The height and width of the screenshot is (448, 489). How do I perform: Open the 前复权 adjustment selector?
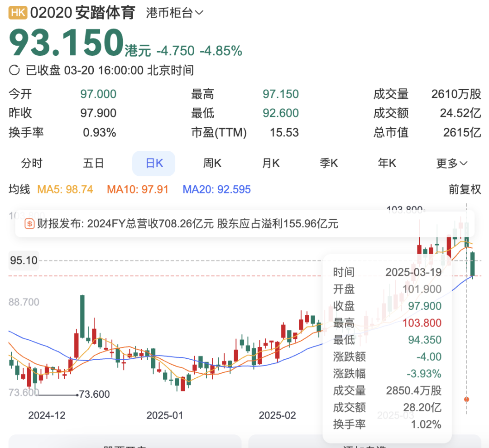(x=465, y=189)
